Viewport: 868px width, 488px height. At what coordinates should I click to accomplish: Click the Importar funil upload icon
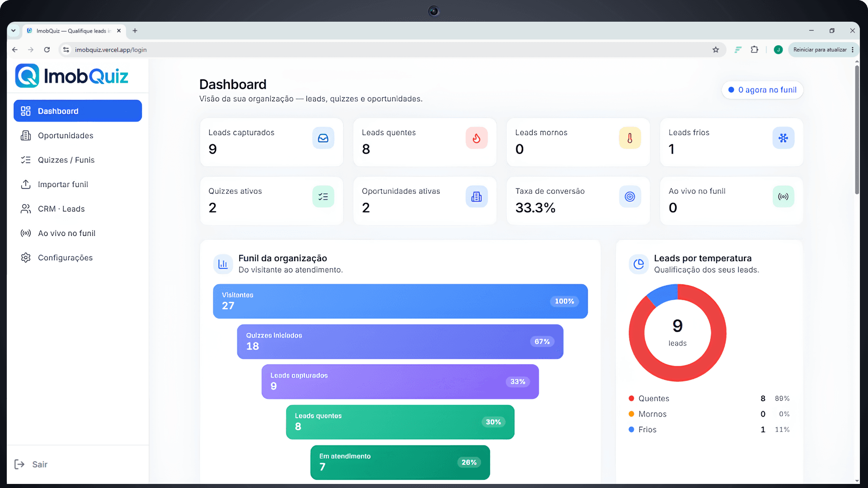(x=26, y=184)
